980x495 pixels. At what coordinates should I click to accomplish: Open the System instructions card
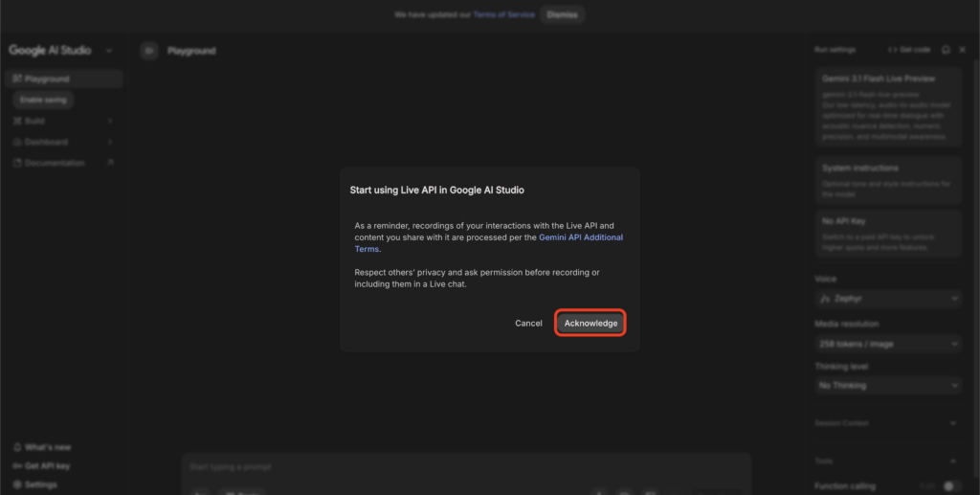pyautogui.click(x=888, y=180)
